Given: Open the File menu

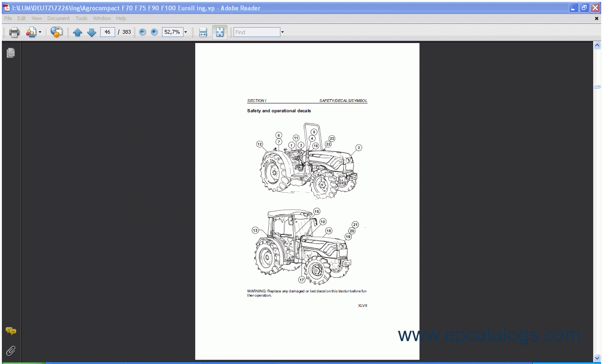Looking at the screenshot, I should pyautogui.click(x=8, y=18).
